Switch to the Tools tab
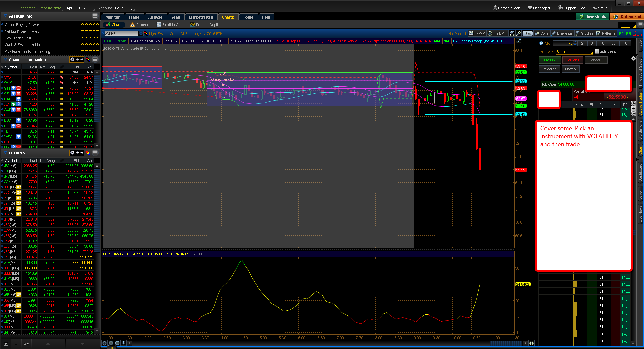This screenshot has width=644, height=349. [x=248, y=17]
